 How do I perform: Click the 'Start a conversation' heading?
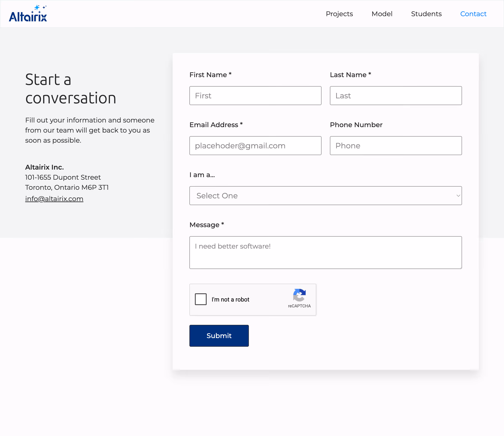(71, 89)
